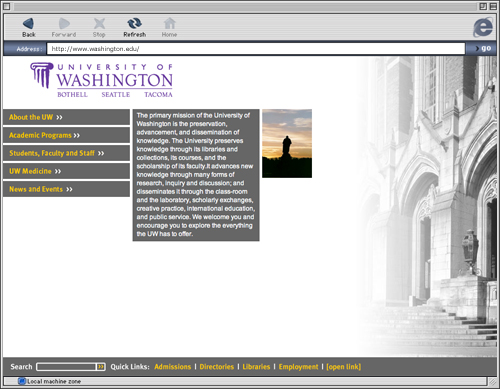Click the Quick Links: label
This screenshot has height=389, width=500.
pyautogui.click(x=130, y=367)
